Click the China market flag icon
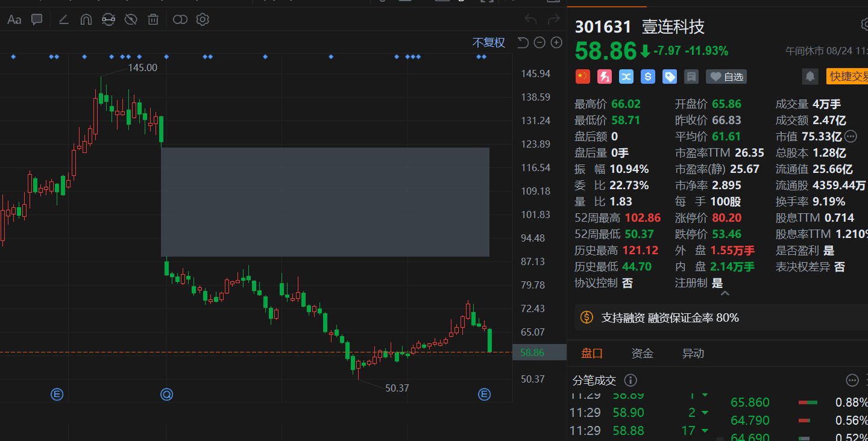The width and height of the screenshot is (868, 441). pos(582,77)
